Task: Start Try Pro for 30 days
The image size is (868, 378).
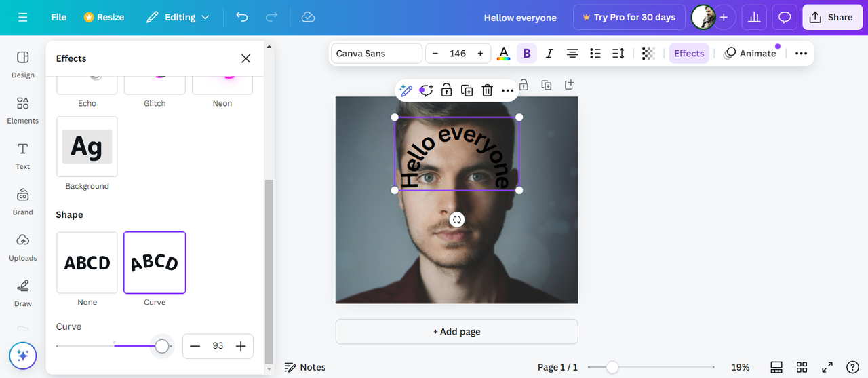Action: tap(629, 18)
